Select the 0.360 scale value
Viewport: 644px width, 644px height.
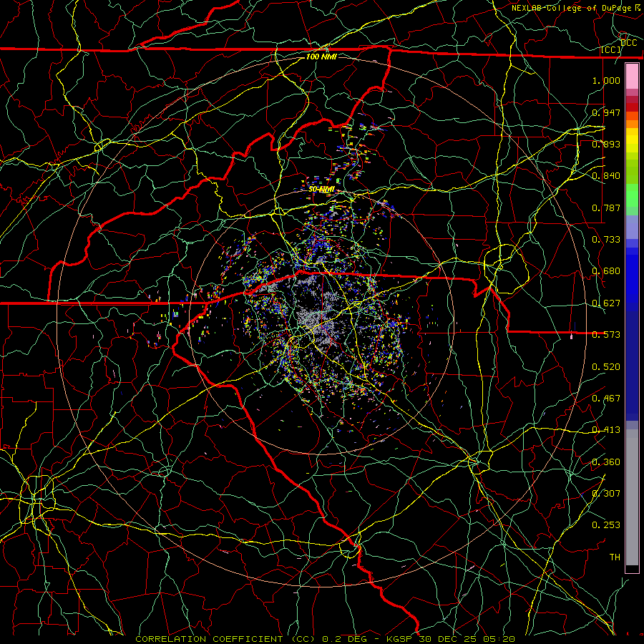[606, 462]
